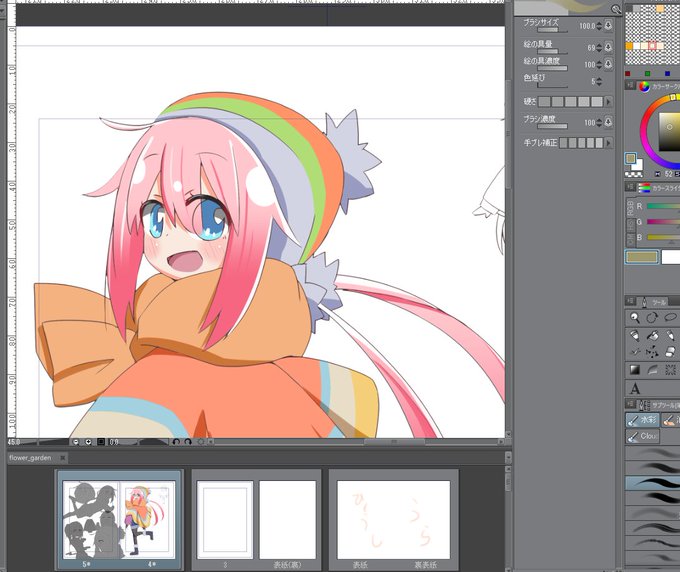
Task: Open the 絵の具濃度 dynamics settings button
Action: pyautogui.click(x=608, y=64)
